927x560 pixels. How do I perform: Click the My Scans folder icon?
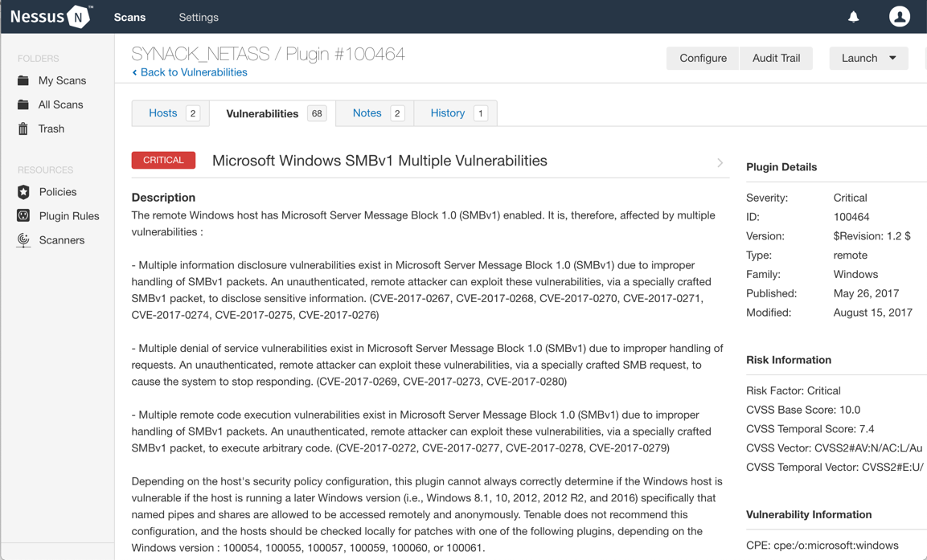23,80
